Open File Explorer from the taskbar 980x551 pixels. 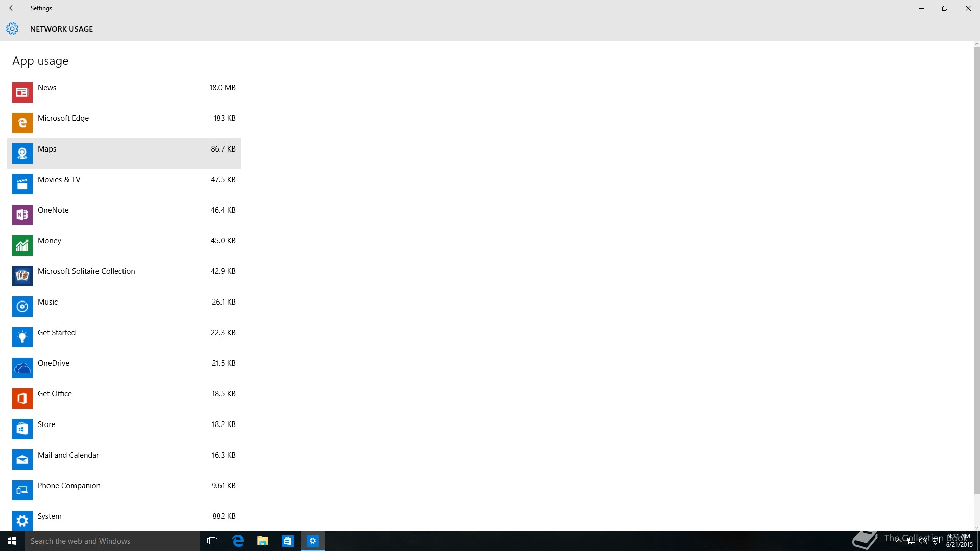263,541
